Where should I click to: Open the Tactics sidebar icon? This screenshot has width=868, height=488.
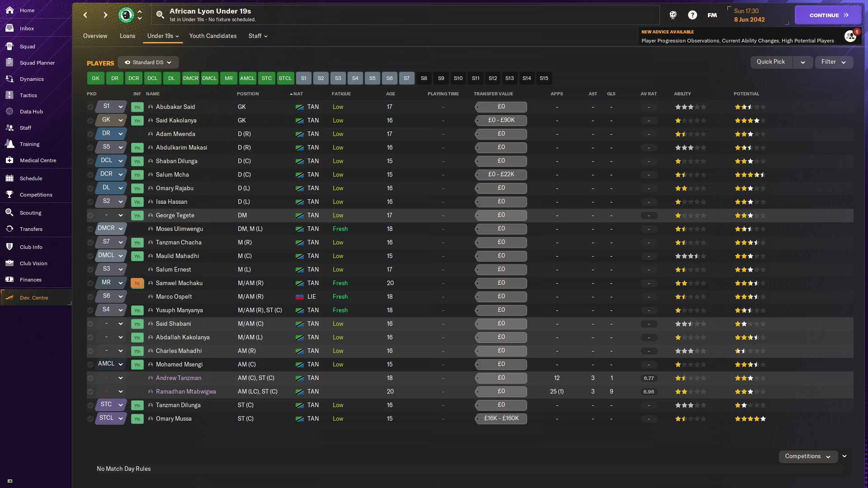[x=9, y=95]
